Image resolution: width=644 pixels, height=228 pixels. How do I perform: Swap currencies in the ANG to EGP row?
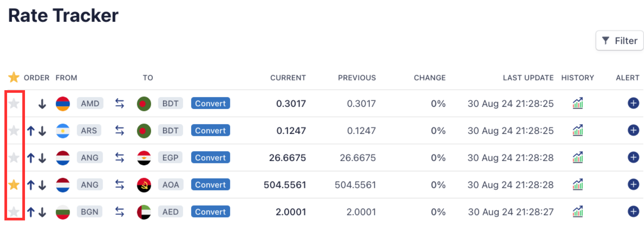(119, 157)
